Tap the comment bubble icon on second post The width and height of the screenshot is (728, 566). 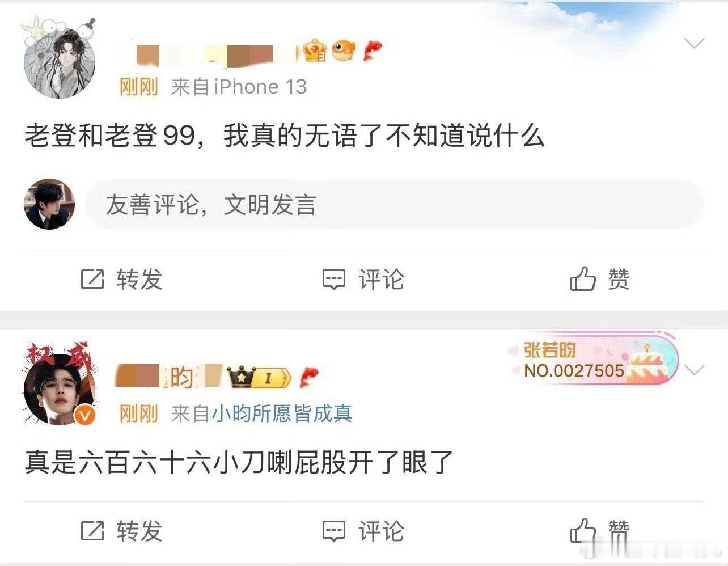pos(334,531)
